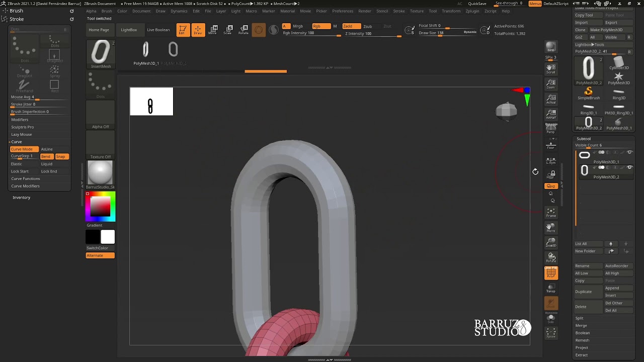Screen dimensions: 644x362
Task: Click the camera view orientation head
Action: (x=506, y=111)
